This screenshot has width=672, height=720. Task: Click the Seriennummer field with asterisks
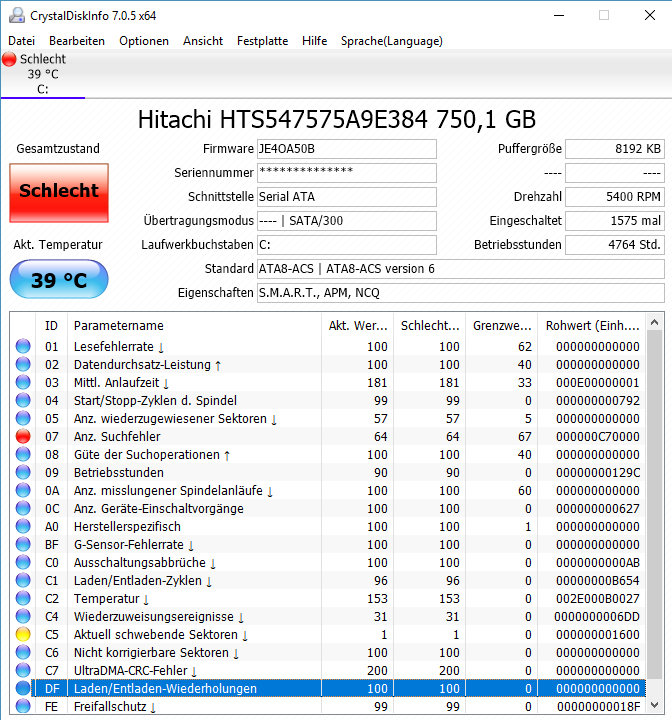[x=347, y=173]
